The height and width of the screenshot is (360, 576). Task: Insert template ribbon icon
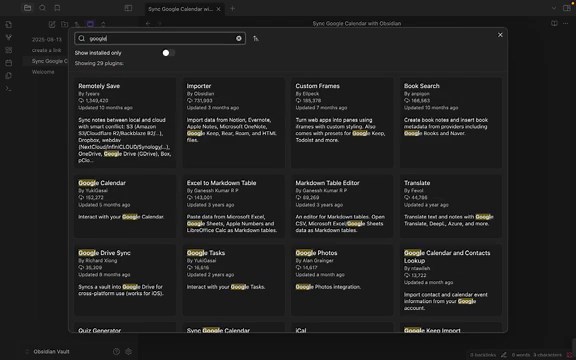coord(8,76)
